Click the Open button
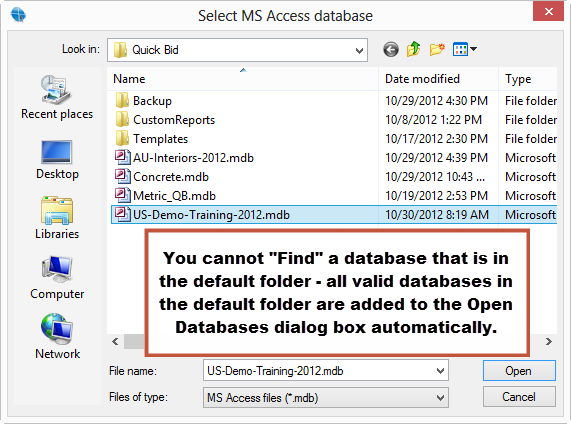Screen dimensions: 571x424 tap(519, 371)
